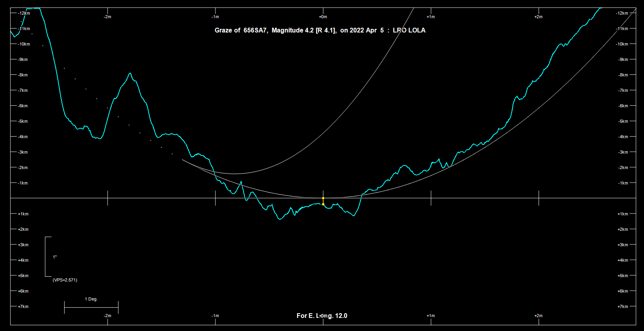Click the right axis "+5km" label
This screenshot has width=644, height=331.
623,276
